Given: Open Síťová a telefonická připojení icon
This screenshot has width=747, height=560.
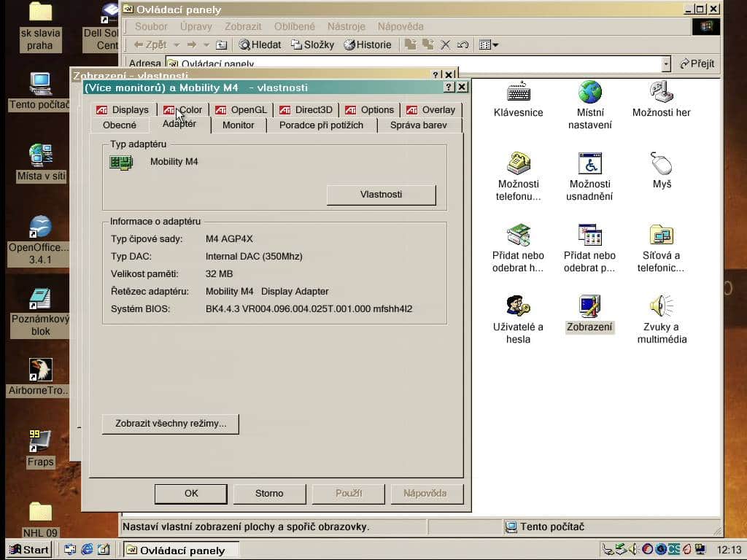Looking at the screenshot, I should point(661,235).
